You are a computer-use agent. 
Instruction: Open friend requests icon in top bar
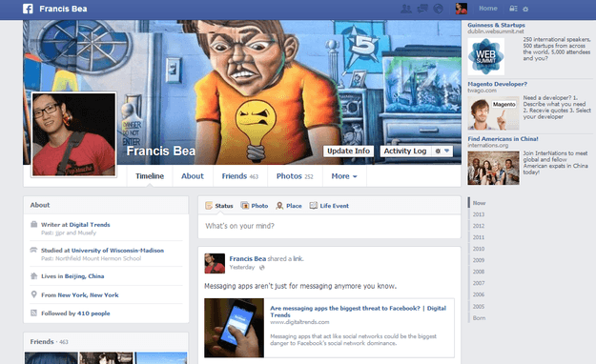(x=406, y=9)
